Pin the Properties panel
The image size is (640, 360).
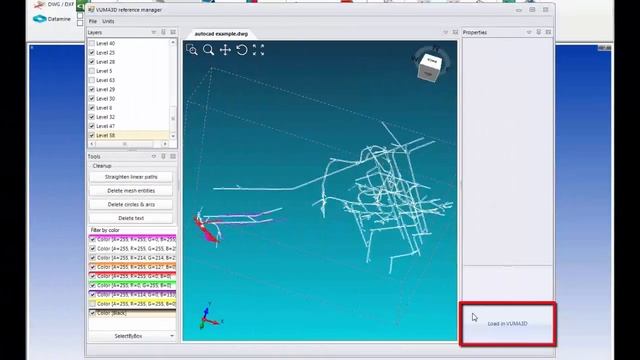click(x=539, y=32)
